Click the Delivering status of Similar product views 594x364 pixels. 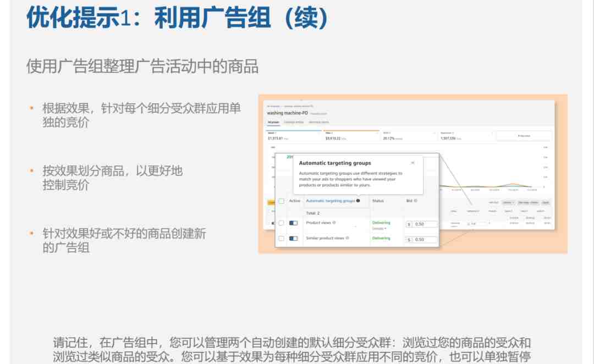tap(381, 238)
